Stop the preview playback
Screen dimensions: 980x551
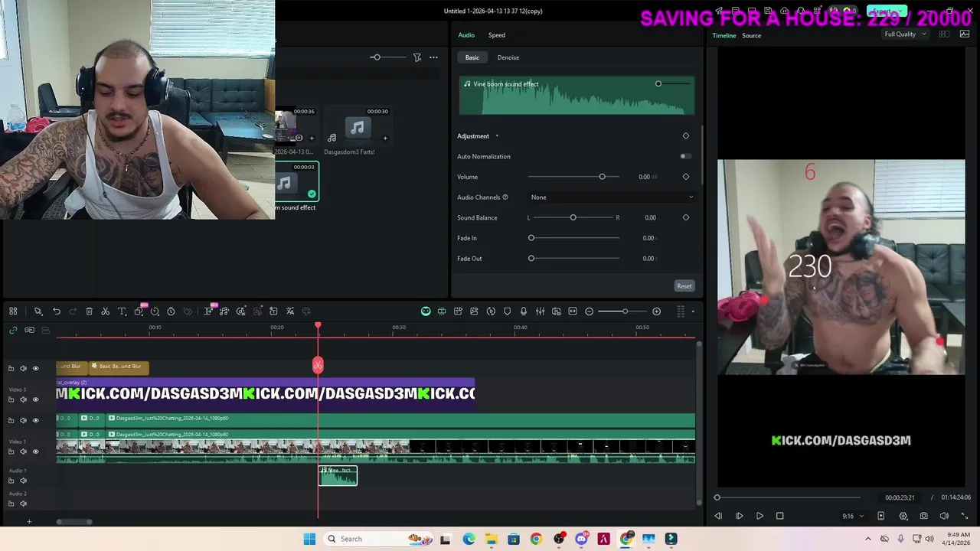(x=780, y=516)
